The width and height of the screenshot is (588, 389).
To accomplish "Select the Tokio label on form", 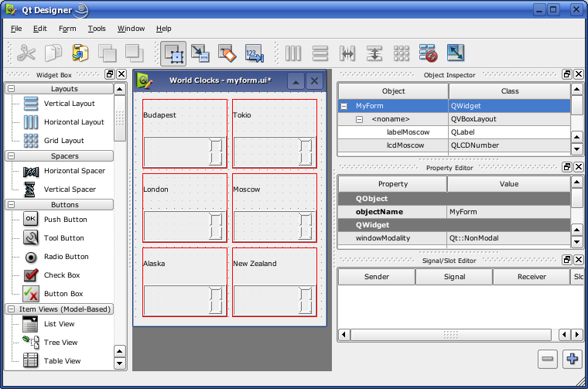I will [x=242, y=115].
